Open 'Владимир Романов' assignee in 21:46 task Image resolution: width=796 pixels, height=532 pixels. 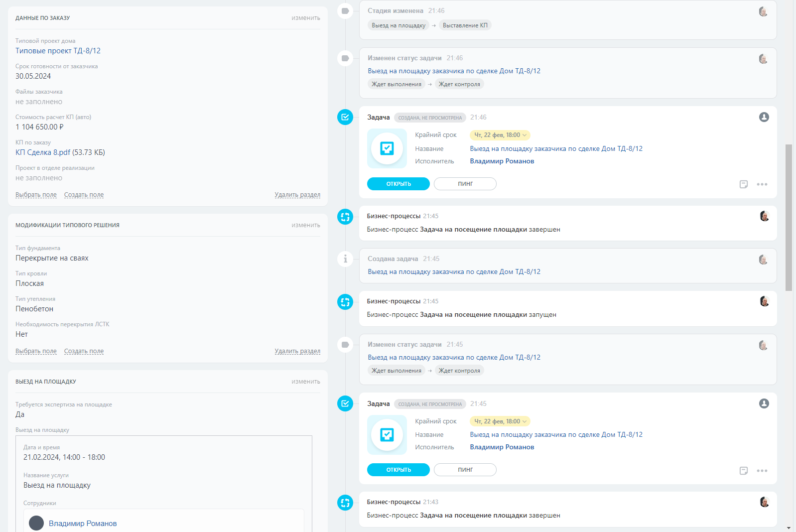point(502,161)
